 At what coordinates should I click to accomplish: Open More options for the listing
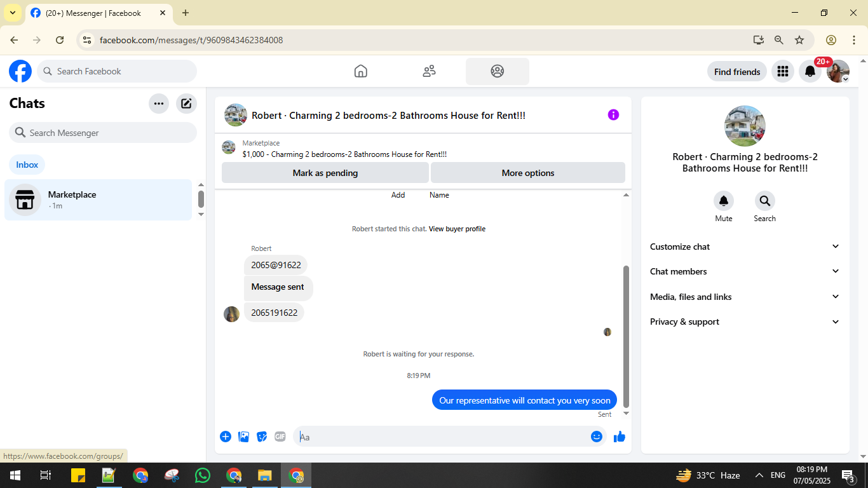(528, 173)
